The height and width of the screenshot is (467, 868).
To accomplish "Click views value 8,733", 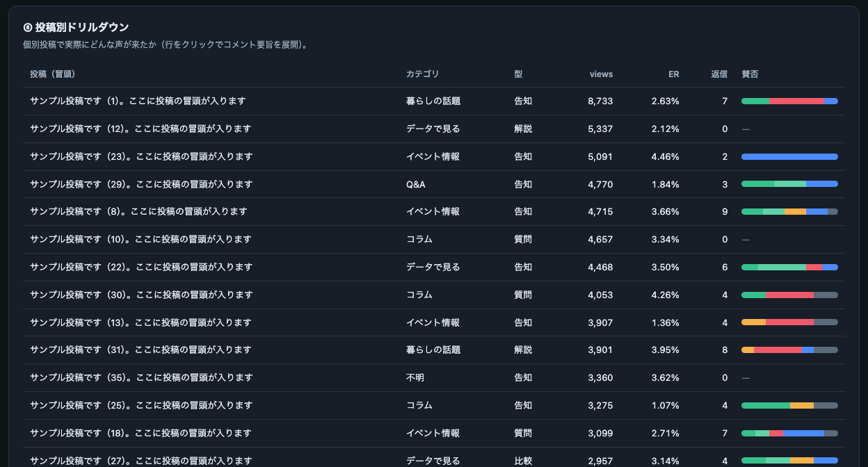I will pyautogui.click(x=600, y=101).
